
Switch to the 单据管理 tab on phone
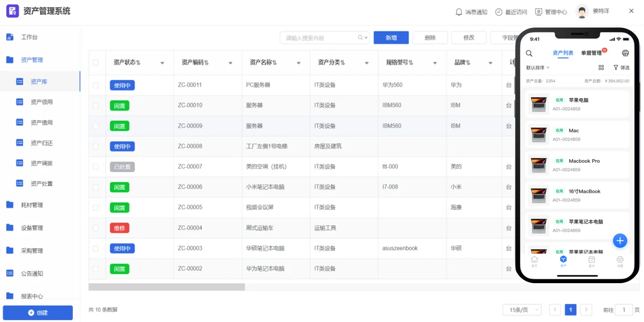tap(591, 53)
